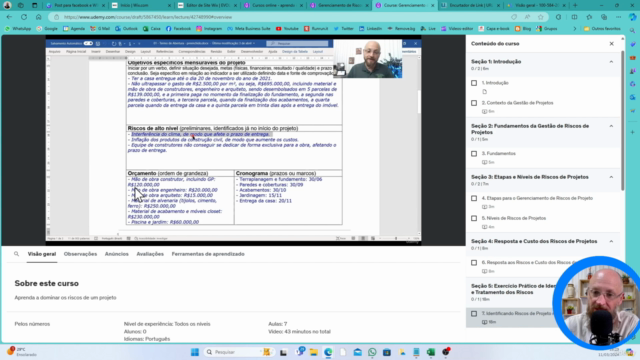Check the box for lecture 3. Fundamentos
The height and width of the screenshot is (360, 640).
pos(474,153)
